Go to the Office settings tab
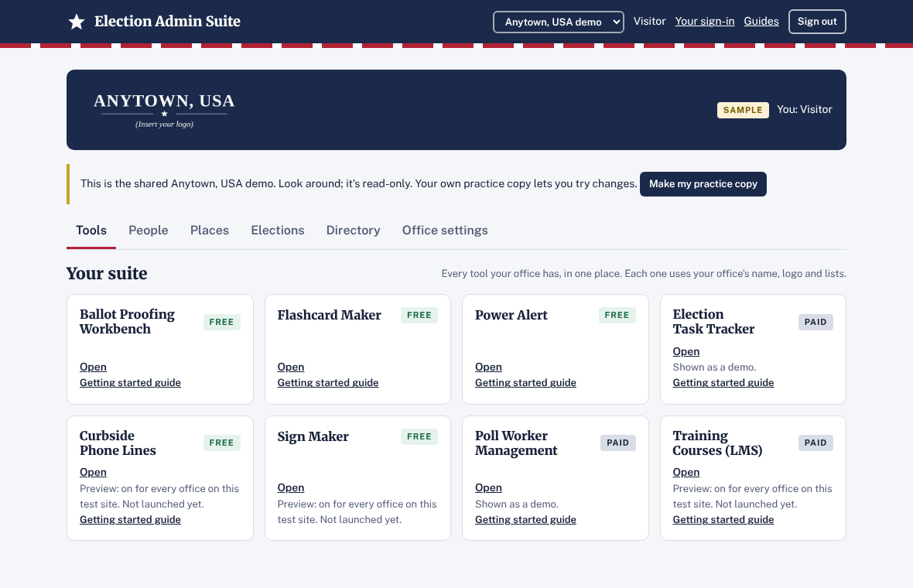913x588 pixels. 445,231
